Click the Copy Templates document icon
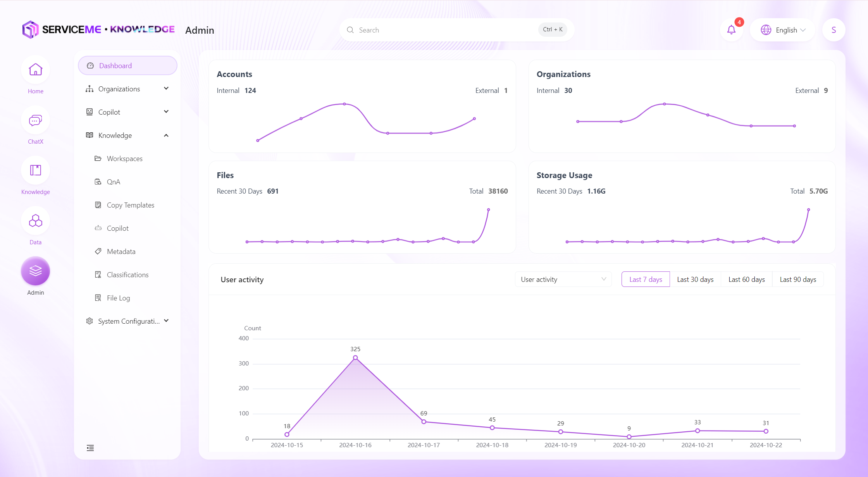Viewport: 868px width, 477px height. click(x=98, y=205)
